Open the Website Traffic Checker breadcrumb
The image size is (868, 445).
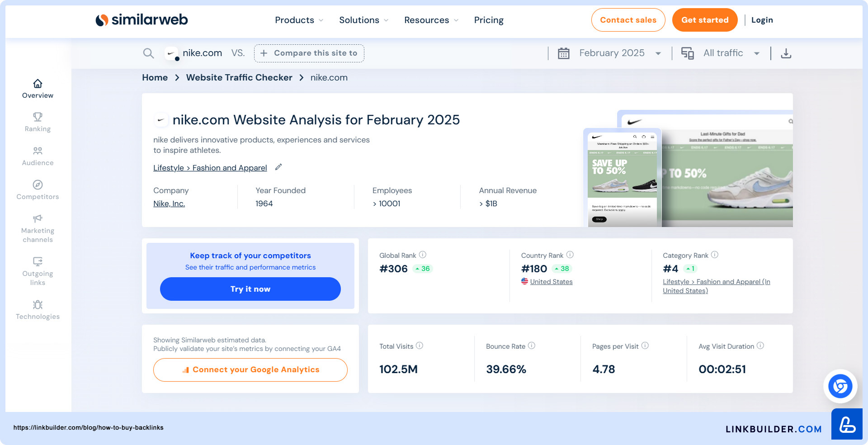239,77
